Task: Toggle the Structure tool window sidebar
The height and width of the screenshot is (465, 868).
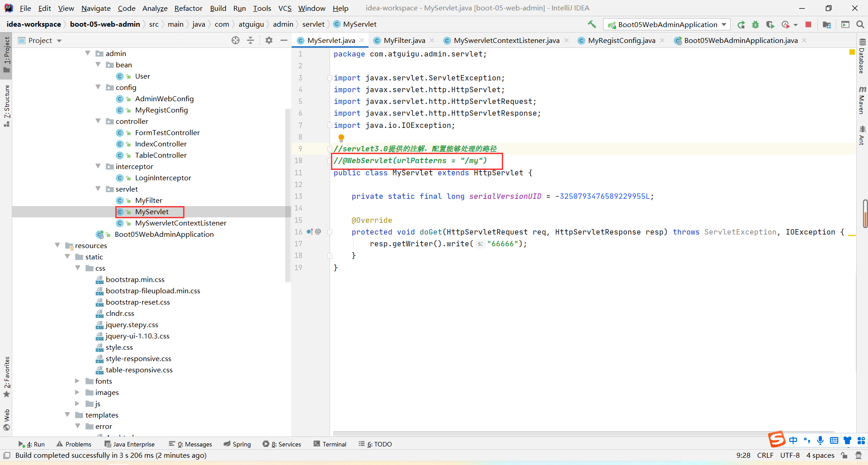Action: (7, 105)
